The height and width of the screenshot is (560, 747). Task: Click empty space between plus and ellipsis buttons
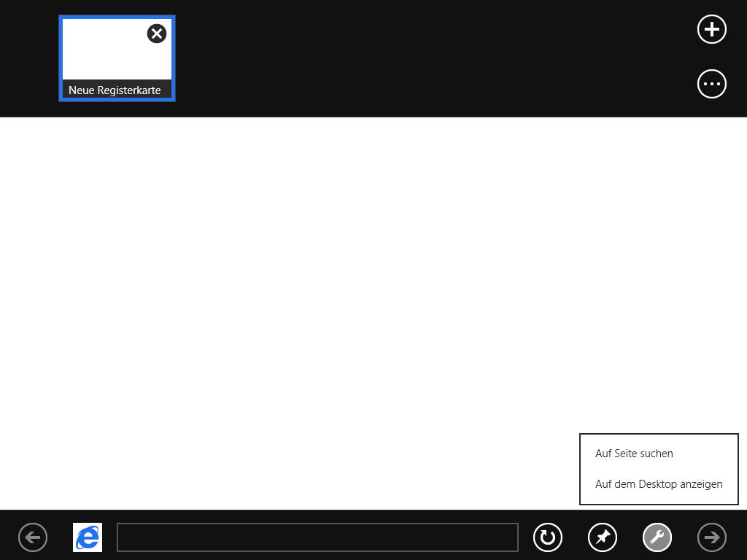click(x=711, y=57)
